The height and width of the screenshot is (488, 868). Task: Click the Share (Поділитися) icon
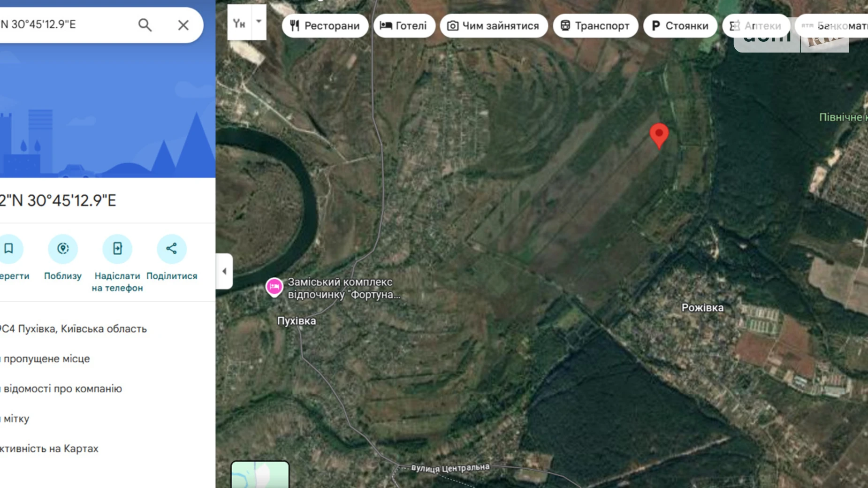171,248
